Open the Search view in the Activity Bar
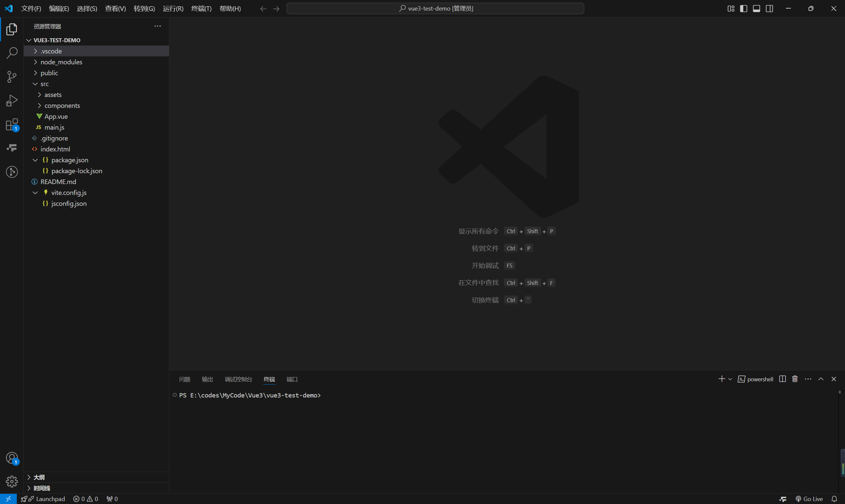Viewport: 845px width, 504px height. tap(12, 53)
